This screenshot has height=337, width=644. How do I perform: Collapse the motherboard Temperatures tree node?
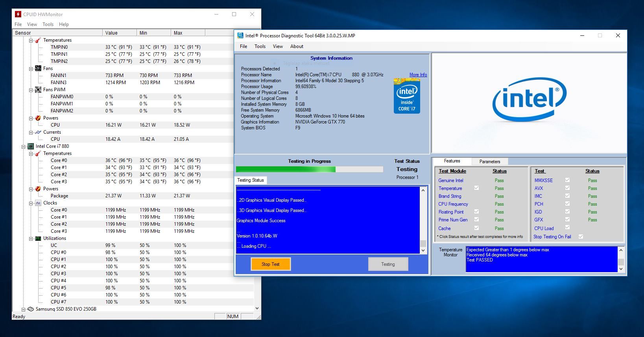(31, 40)
